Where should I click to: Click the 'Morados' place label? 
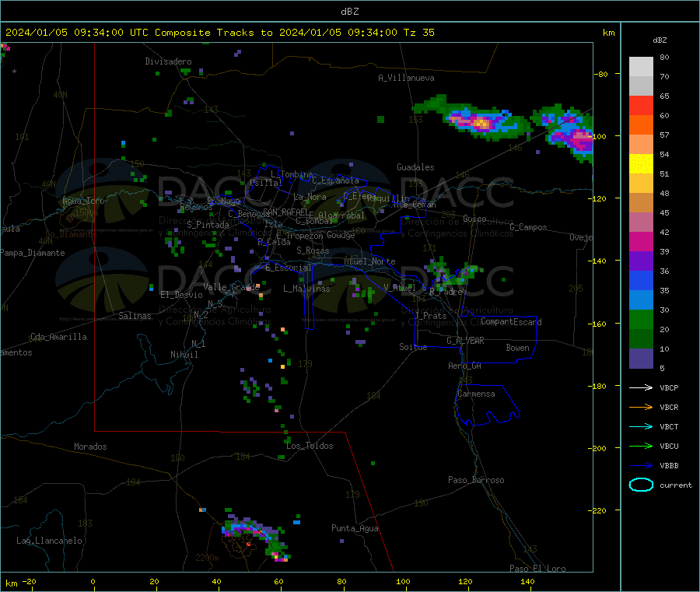point(90,447)
